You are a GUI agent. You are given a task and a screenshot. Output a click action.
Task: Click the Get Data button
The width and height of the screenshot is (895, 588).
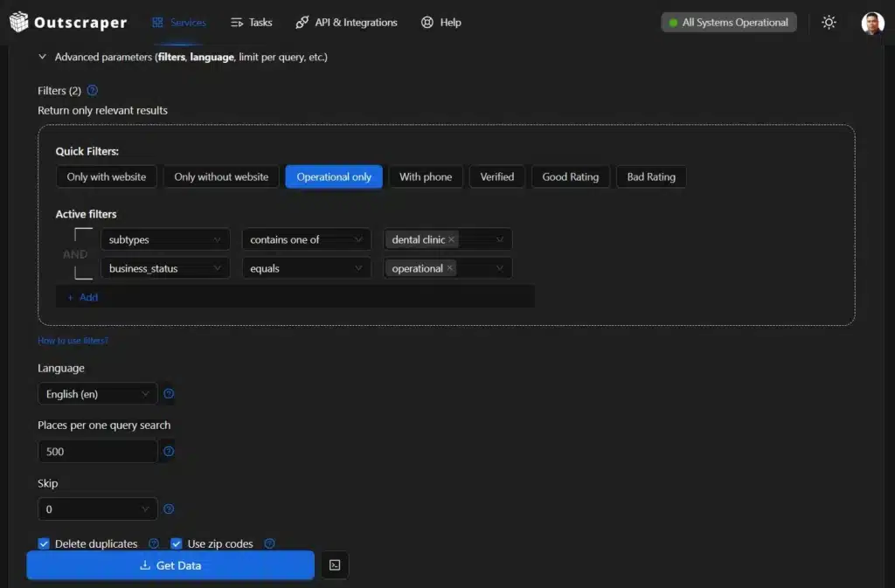[170, 565]
